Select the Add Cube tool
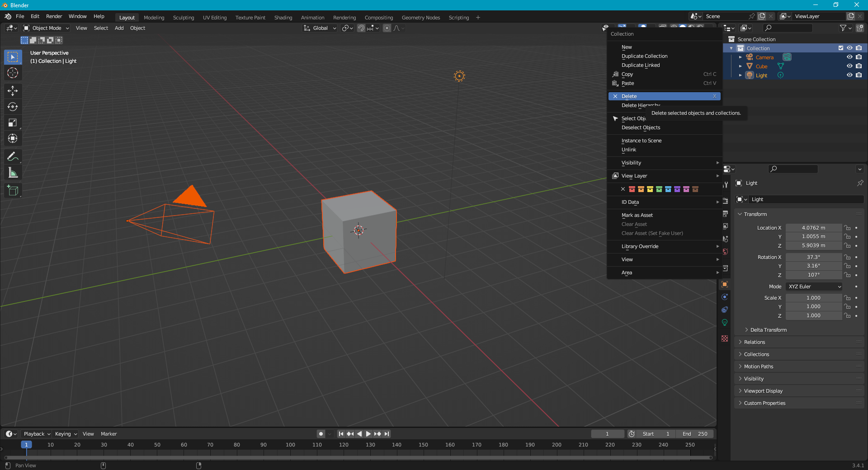 click(13, 191)
